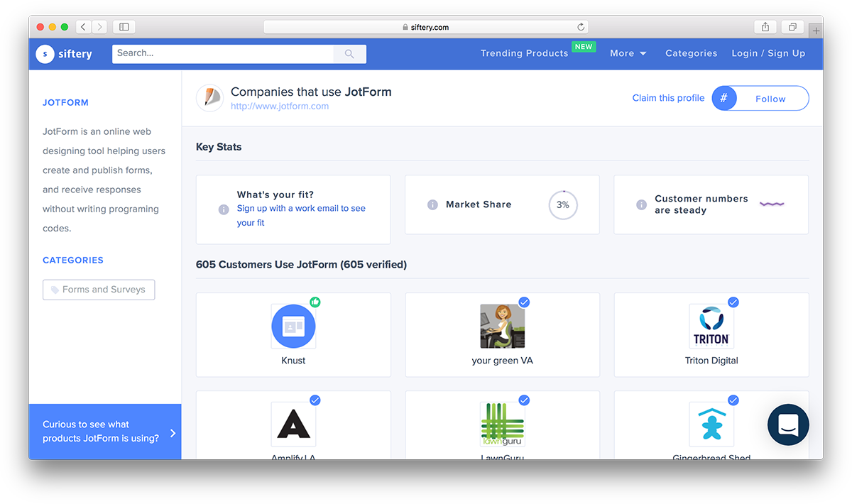
Task: Open Categories in top navigation
Action: (x=692, y=53)
